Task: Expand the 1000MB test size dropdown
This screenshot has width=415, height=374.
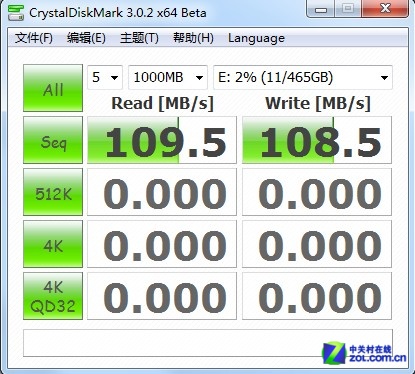Action: click(x=168, y=78)
